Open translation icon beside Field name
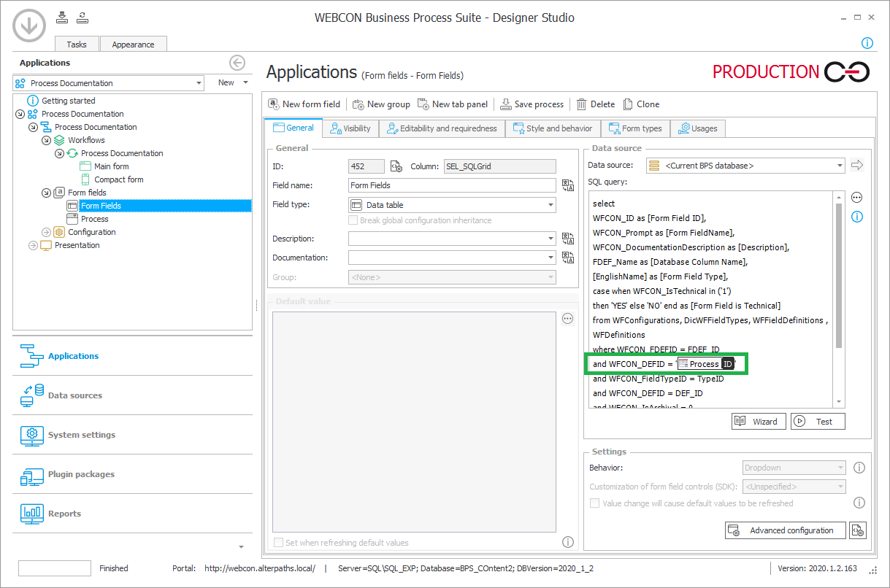The width and height of the screenshot is (890, 588). [x=568, y=185]
